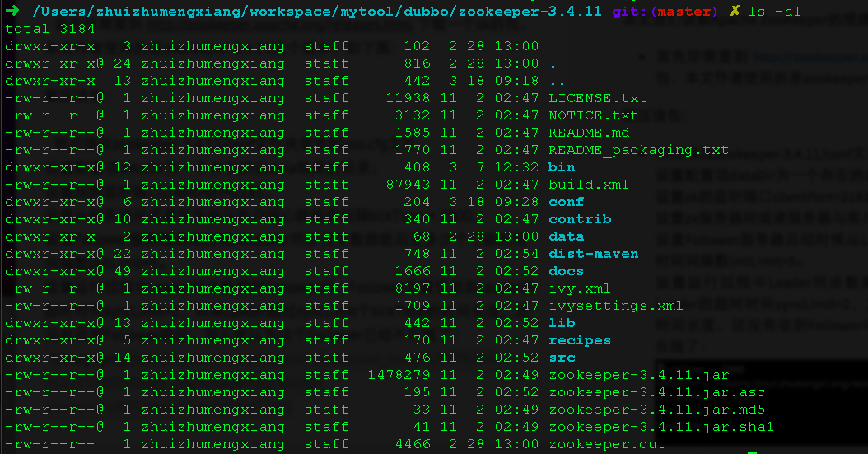Click the 'ls -al' command text

click(774, 11)
